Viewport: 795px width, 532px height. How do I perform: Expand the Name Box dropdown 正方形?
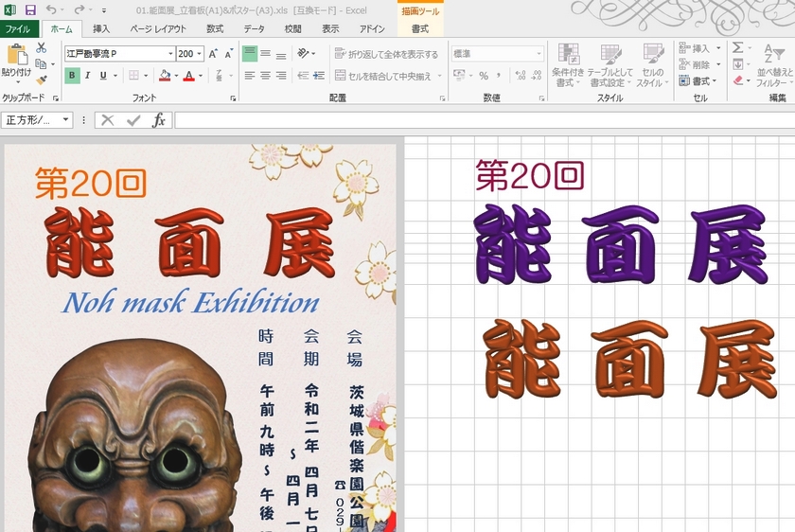click(65, 120)
